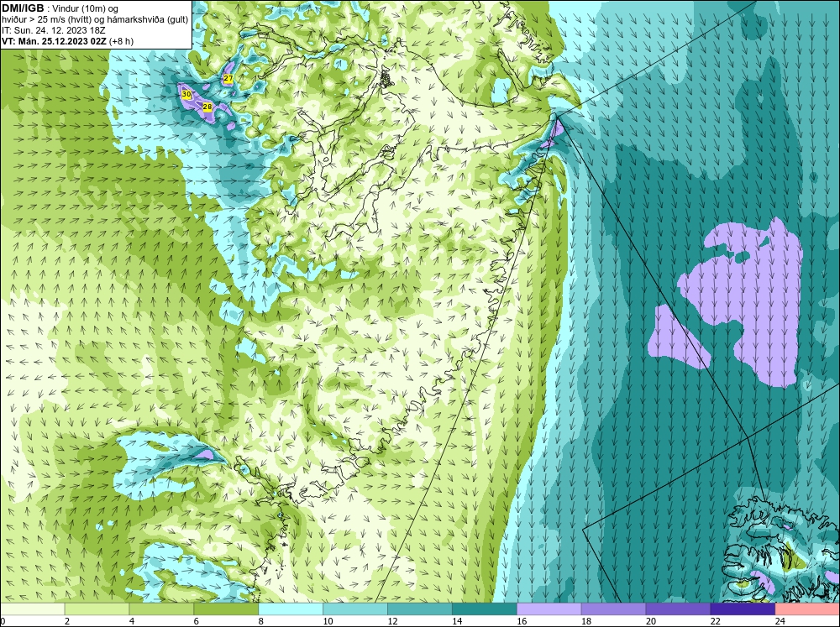The width and height of the screenshot is (840, 627).
Task: Click the yellow gust label 30
Action: tap(186, 94)
